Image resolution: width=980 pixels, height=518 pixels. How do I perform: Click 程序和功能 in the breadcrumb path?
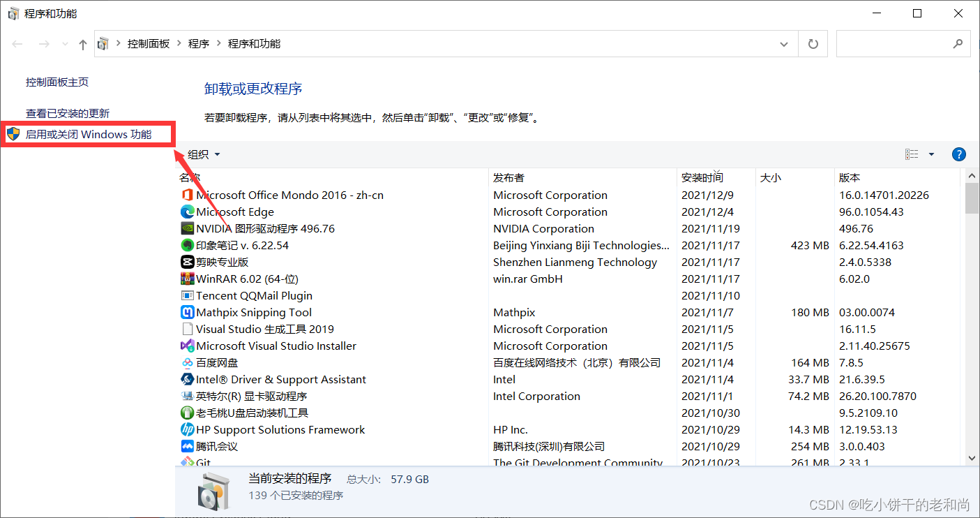click(254, 43)
